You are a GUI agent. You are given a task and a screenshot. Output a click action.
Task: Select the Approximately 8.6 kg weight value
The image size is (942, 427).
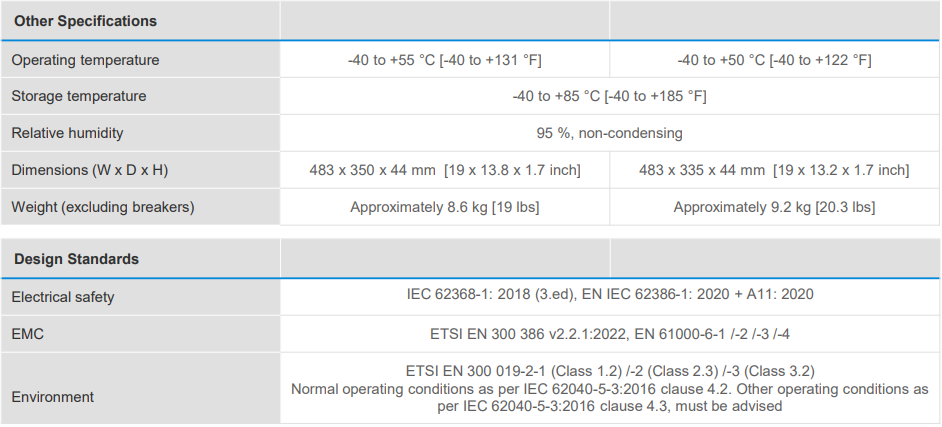point(444,207)
